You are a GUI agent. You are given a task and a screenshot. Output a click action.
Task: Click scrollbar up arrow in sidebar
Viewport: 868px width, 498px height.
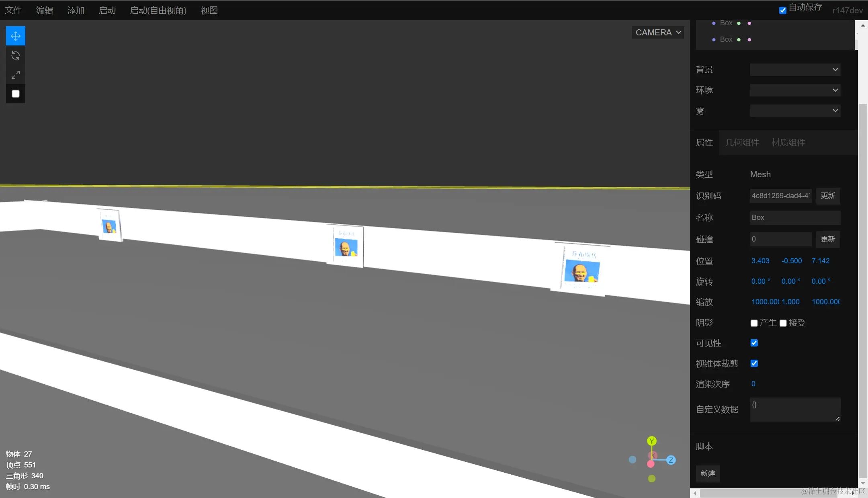click(863, 26)
